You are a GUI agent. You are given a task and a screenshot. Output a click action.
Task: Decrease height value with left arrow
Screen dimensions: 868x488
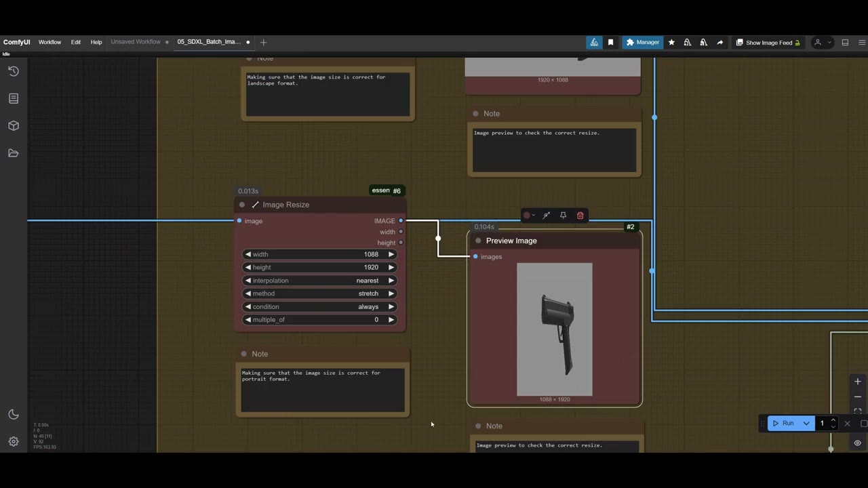click(x=248, y=267)
